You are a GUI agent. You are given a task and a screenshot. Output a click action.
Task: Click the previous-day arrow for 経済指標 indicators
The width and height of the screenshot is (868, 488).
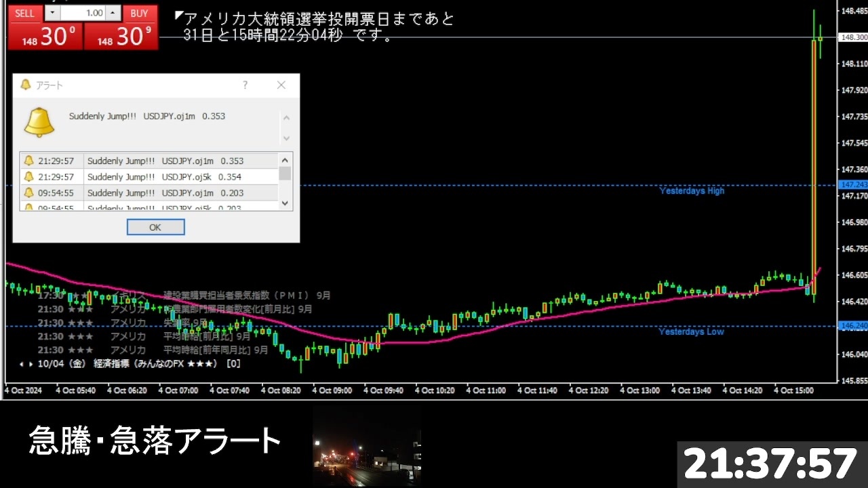(x=21, y=364)
